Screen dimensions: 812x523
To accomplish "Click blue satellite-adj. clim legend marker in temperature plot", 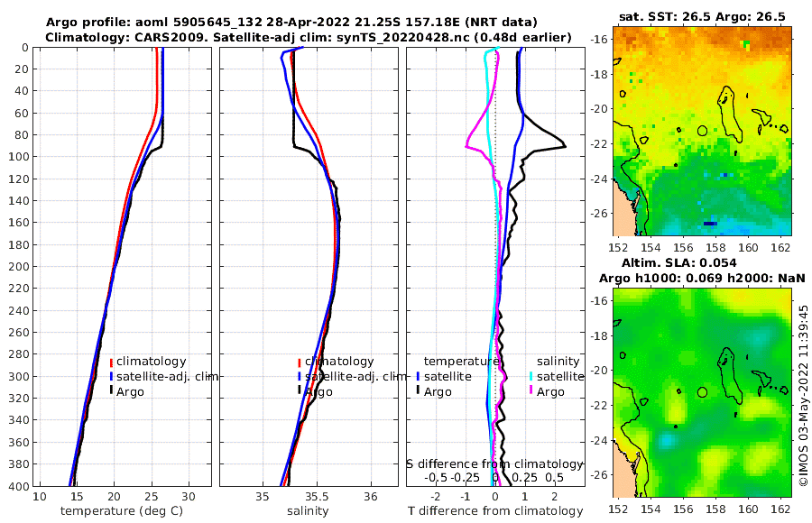I will [x=111, y=377].
